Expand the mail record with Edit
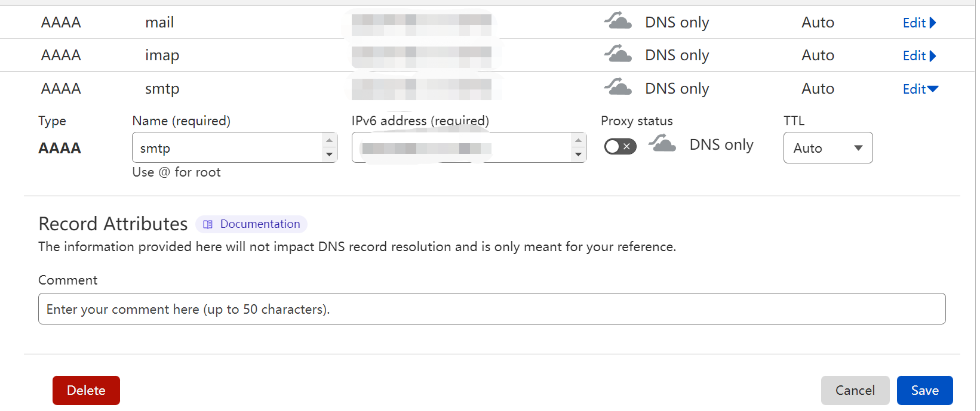Image resolution: width=980 pixels, height=411 pixels. point(920,23)
